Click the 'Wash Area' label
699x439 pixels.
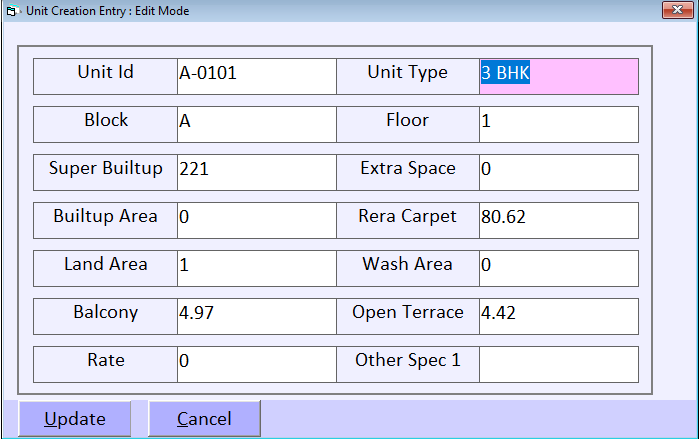point(407,264)
